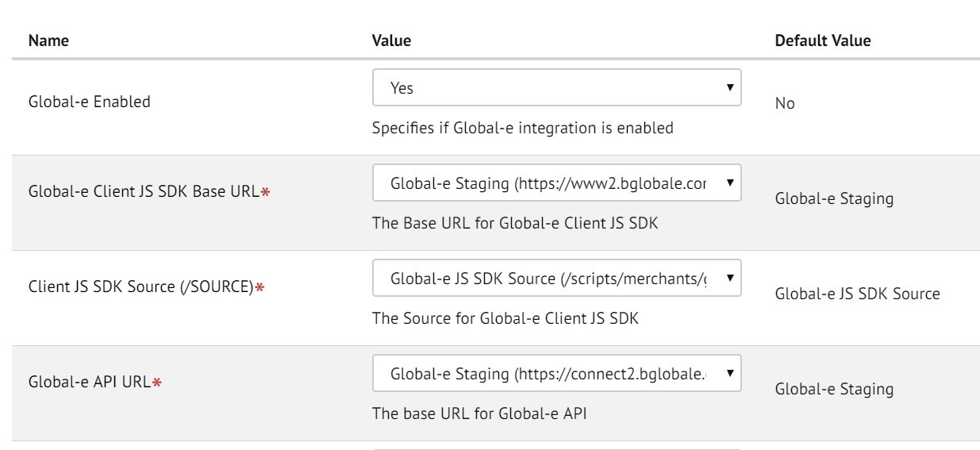This screenshot has width=980, height=450.
Task: Click the default value No
Action: tap(785, 104)
